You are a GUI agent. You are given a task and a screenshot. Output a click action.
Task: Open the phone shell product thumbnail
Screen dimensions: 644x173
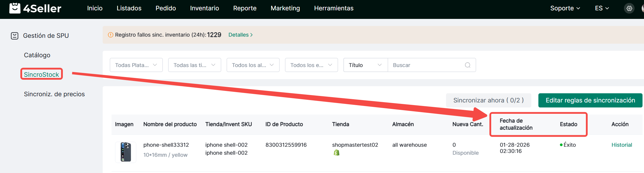(x=126, y=152)
